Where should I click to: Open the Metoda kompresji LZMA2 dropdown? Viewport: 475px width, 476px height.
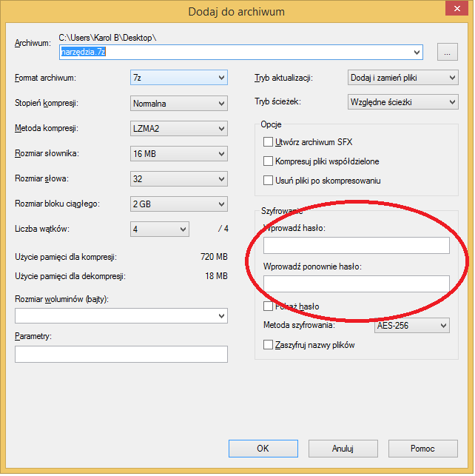click(x=179, y=129)
